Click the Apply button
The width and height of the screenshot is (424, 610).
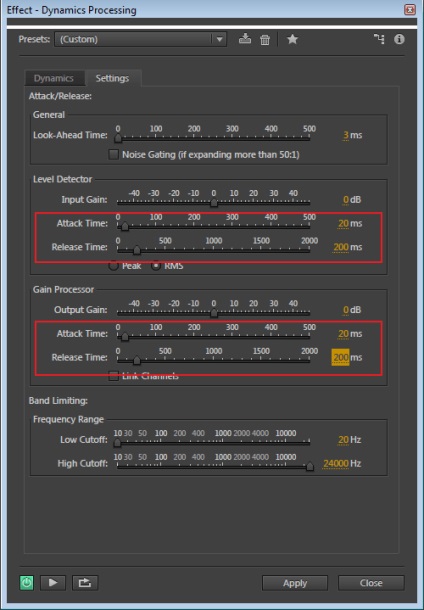[295, 583]
